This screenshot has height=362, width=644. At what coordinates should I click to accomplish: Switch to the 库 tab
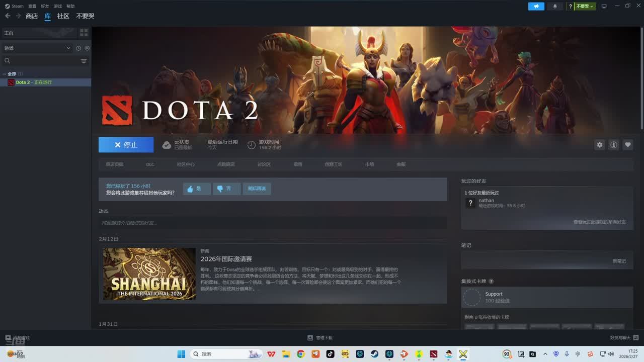coord(48,16)
